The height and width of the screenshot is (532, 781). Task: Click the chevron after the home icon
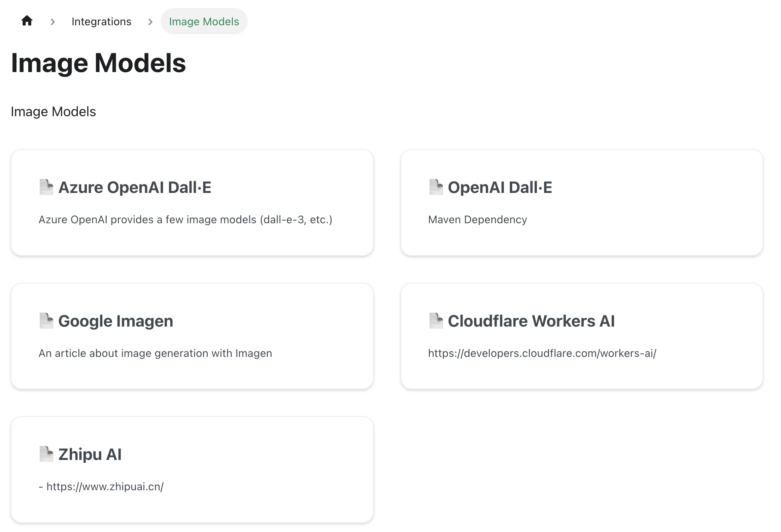[53, 22]
